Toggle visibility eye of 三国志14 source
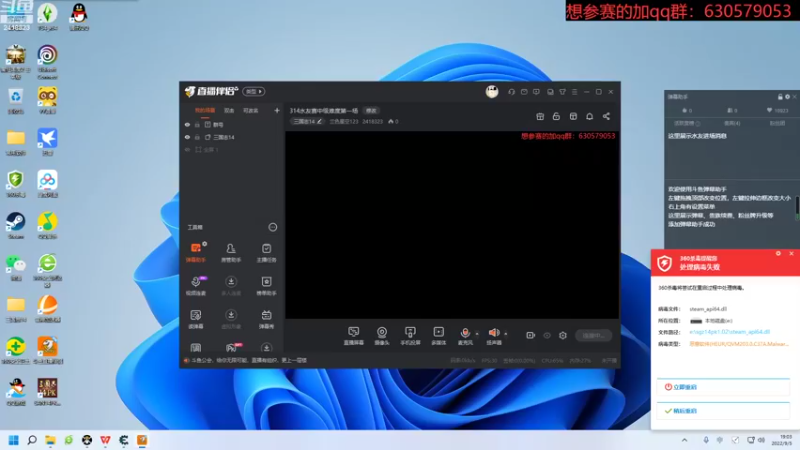The image size is (800, 450). [187, 137]
